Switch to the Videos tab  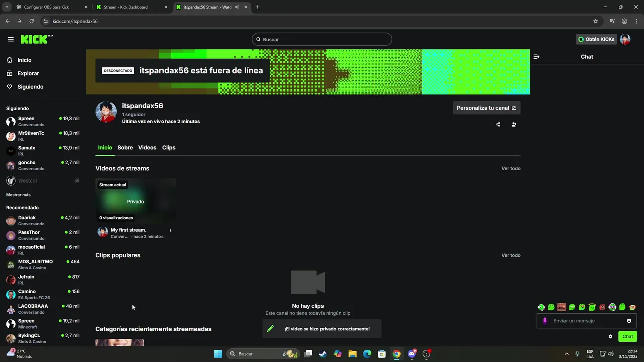point(147,148)
